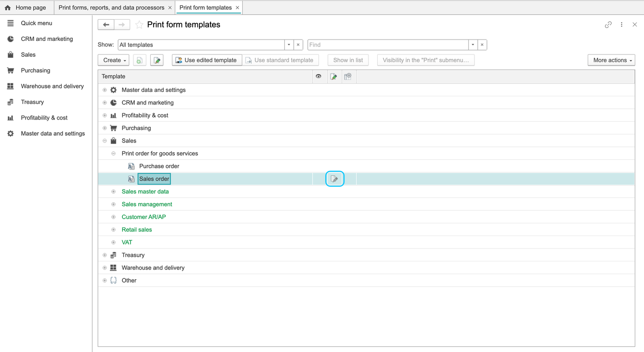Open CRM and marketing section in the sidebar

47,39
